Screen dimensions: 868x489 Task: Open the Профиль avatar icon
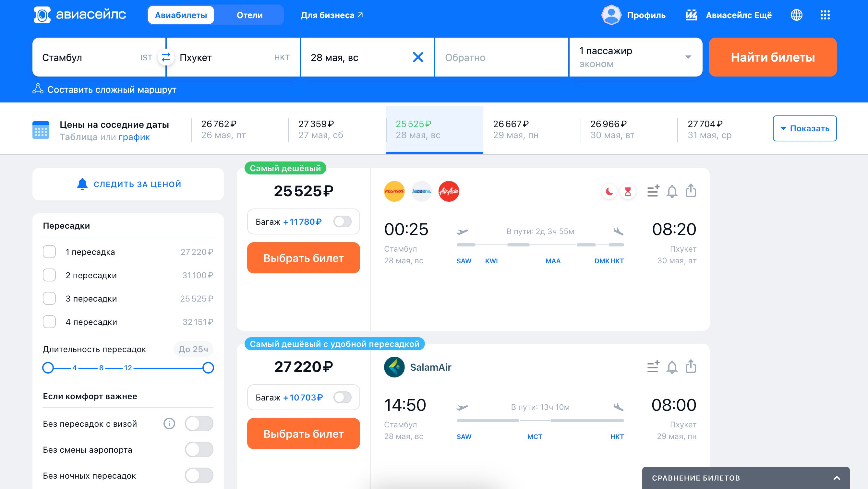(x=611, y=15)
